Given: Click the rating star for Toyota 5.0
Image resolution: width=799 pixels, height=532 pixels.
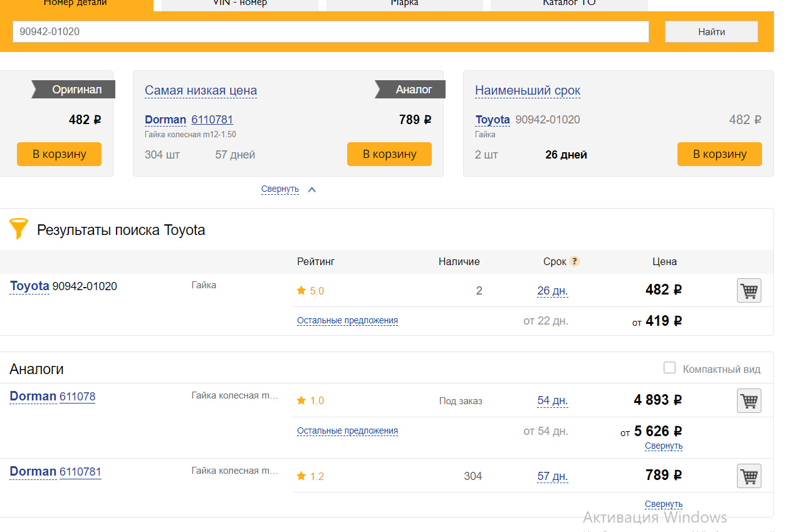Looking at the screenshot, I should [301, 291].
